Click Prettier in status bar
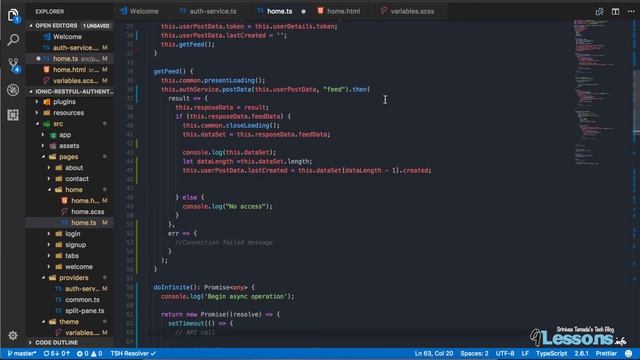Screen dimensions: 640x360 (x=606, y=353)
